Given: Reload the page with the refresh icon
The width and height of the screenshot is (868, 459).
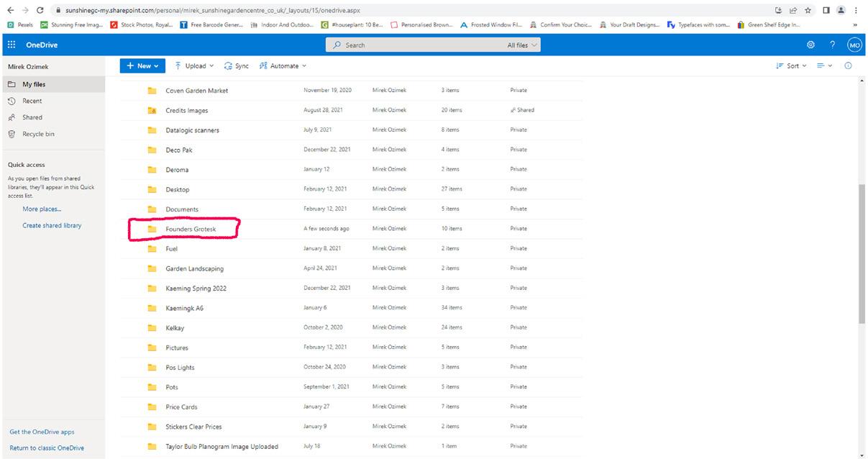Looking at the screenshot, I should point(40,10).
